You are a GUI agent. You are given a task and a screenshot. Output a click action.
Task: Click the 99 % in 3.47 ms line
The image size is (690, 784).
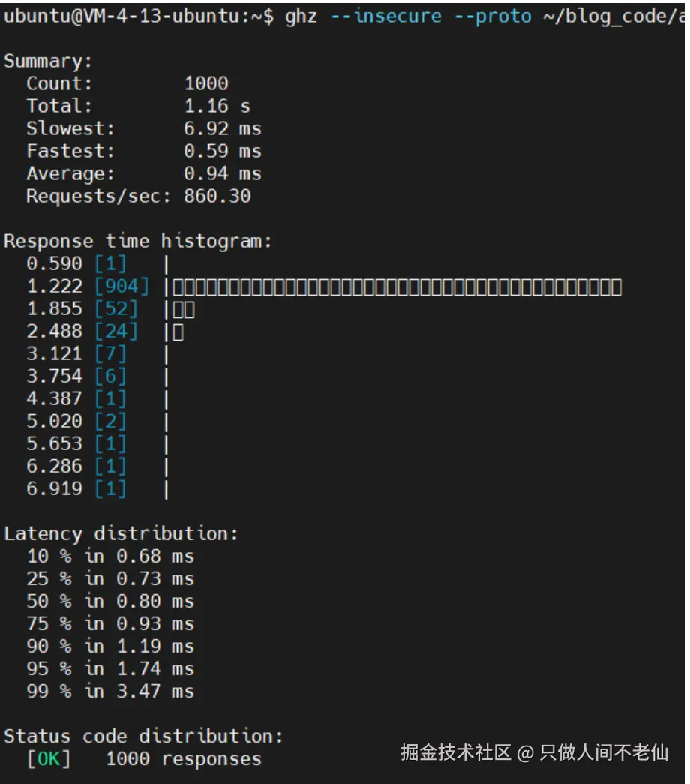109,692
